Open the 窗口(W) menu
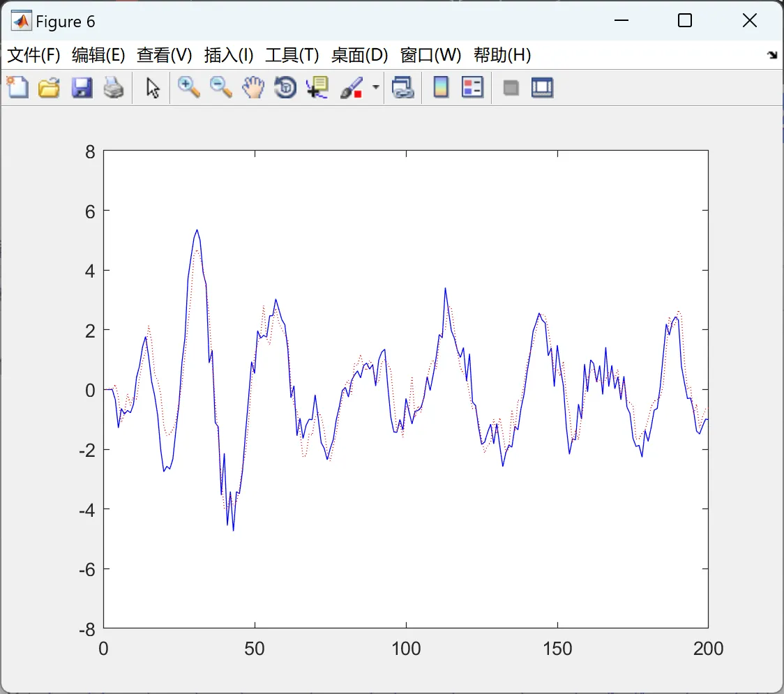 click(x=430, y=55)
